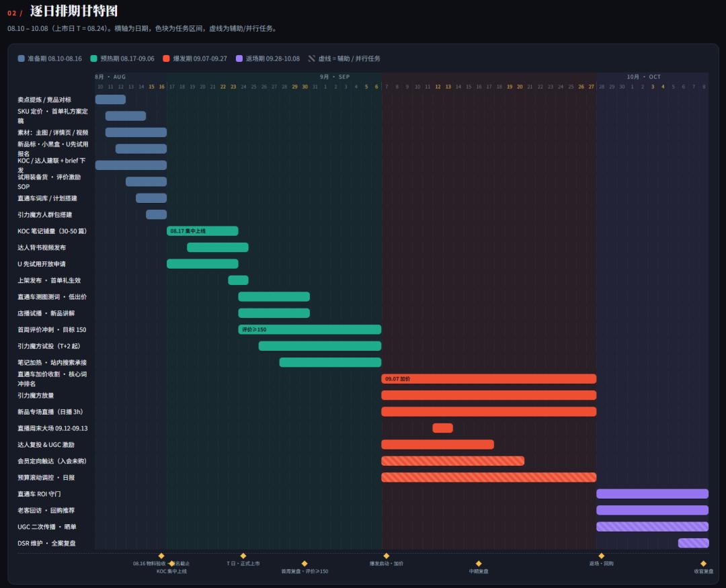Click the 9月 · SEP month header

tap(335, 77)
